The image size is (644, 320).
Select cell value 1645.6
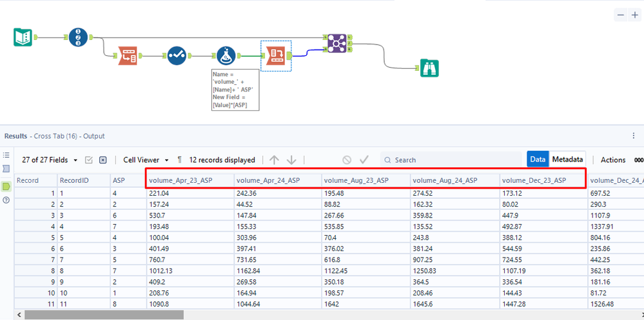(454, 303)
